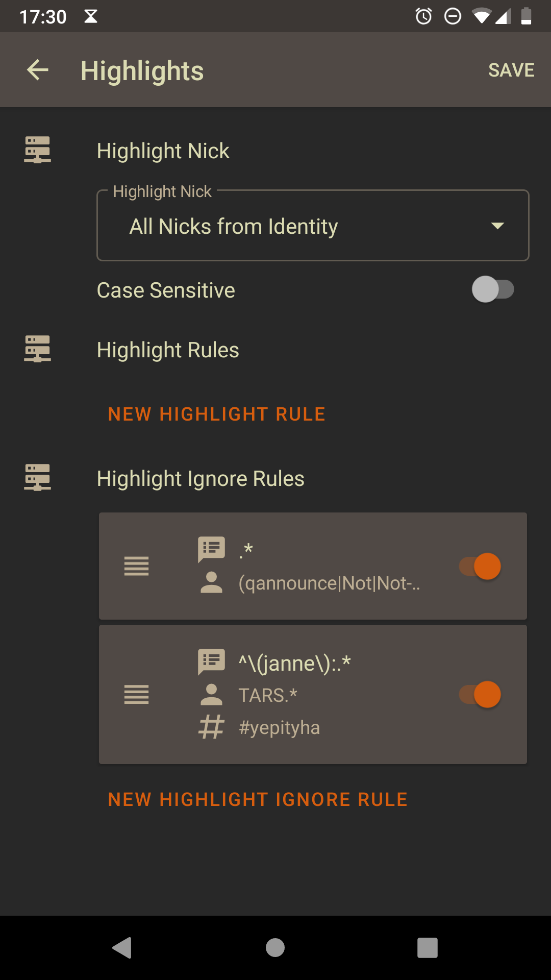The width and height of the screenshot is (551, 980).
Task: Create a new highlight ignore rule
Action: (258, 799)
